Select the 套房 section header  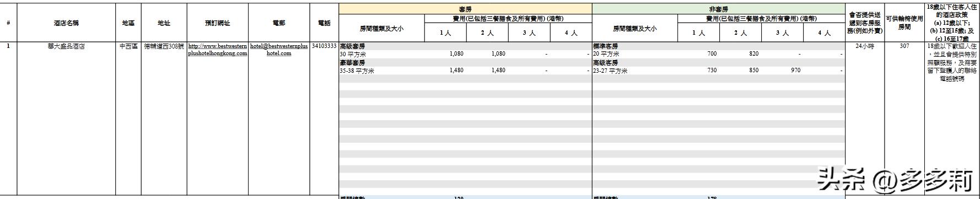[465, 9]
